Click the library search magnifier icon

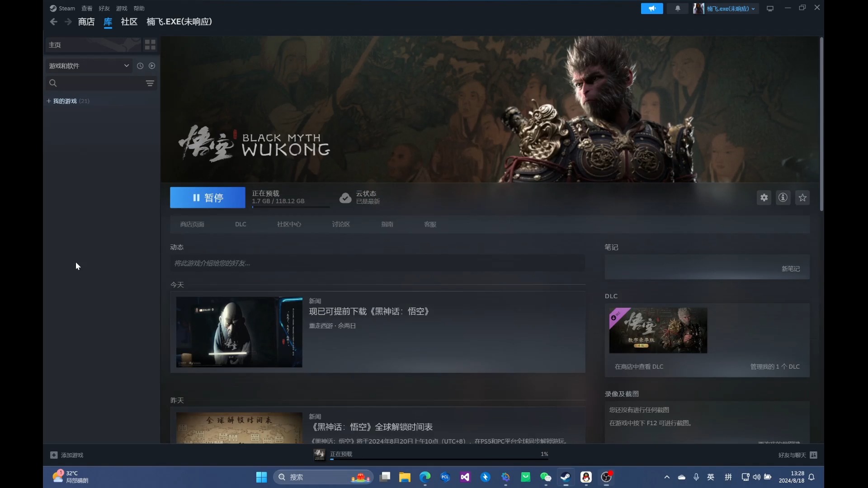[x=53, y=83]
